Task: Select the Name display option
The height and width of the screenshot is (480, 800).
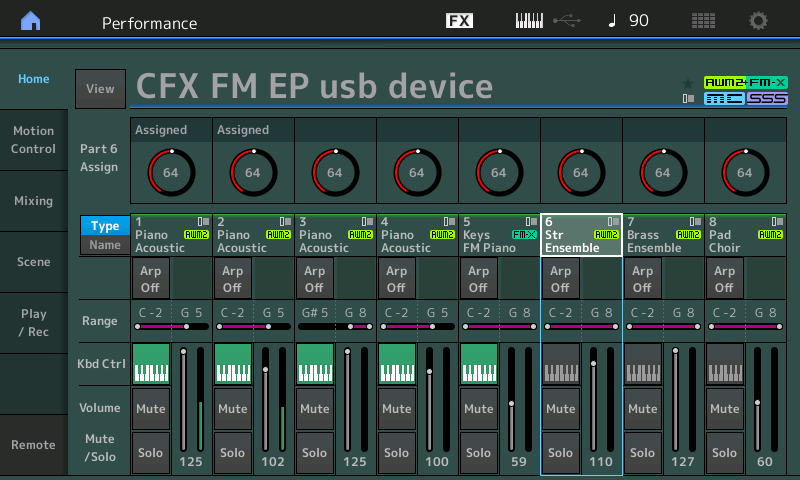Action: [105, 245]
